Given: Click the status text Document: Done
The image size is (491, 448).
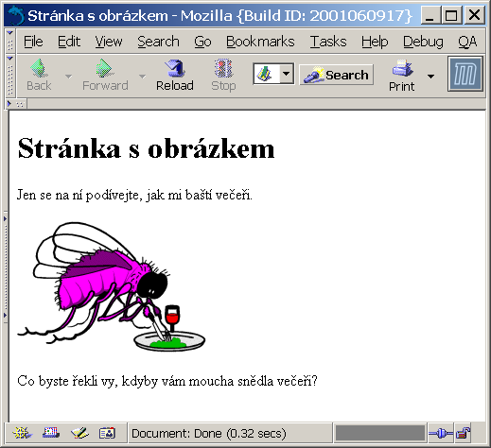Looking at the screenshot, I should [x=209, y=434].
